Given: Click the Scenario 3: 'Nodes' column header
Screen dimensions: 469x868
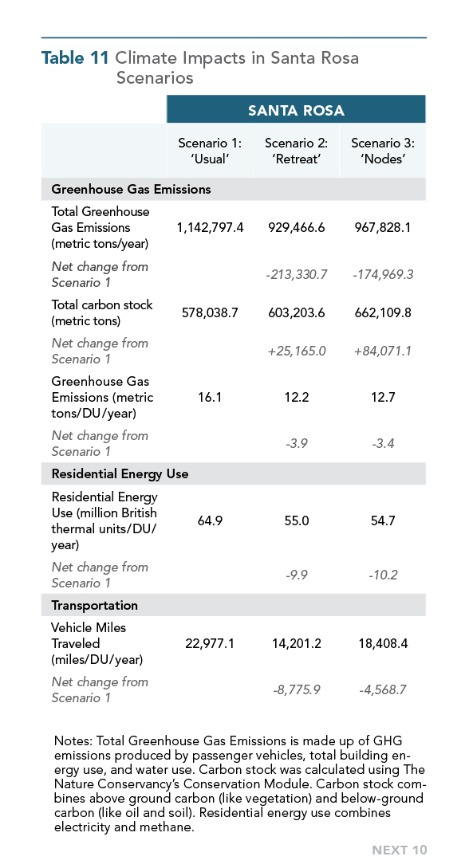Looking at the screenshot, I should [383, 151].
